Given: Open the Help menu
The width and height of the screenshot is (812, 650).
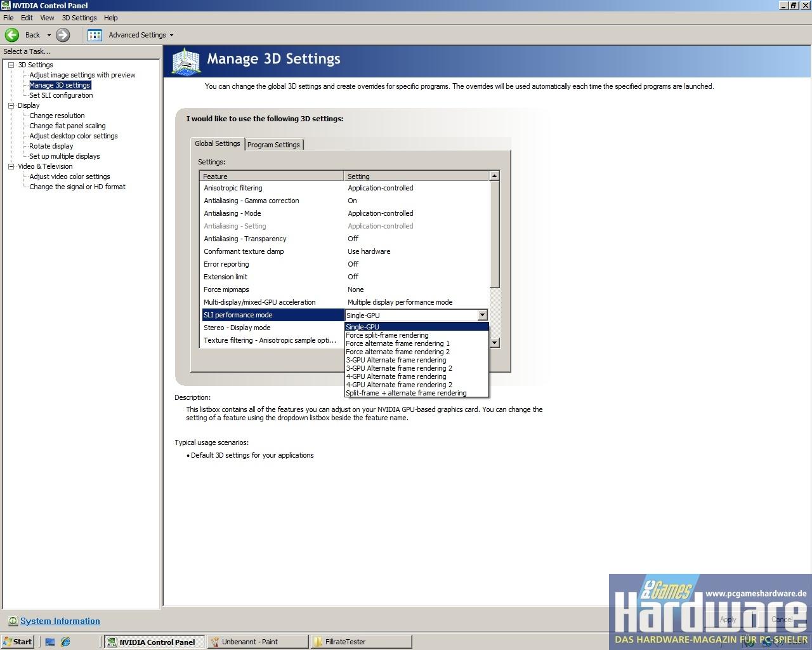Looking at the screenshot, I should (110, 18).
